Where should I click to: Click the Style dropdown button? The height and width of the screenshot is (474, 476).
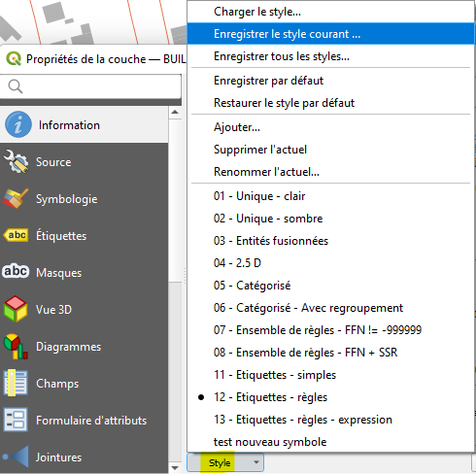pyautogui.click(x=225, y=462)
